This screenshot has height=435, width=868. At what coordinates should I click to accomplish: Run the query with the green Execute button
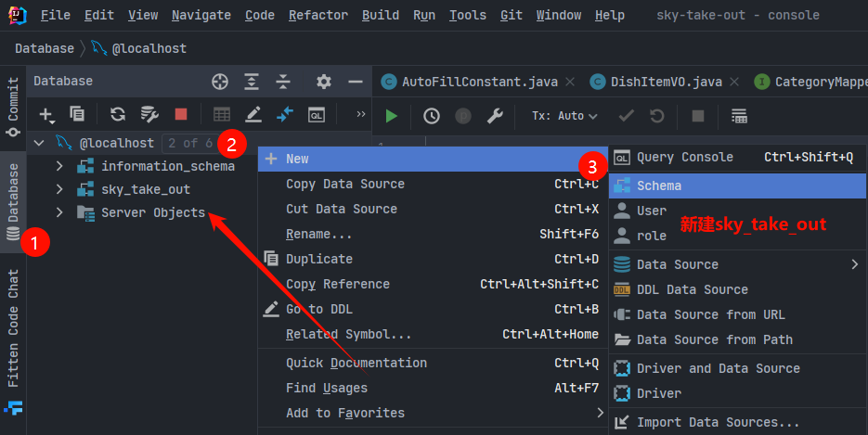pos(392,116)
